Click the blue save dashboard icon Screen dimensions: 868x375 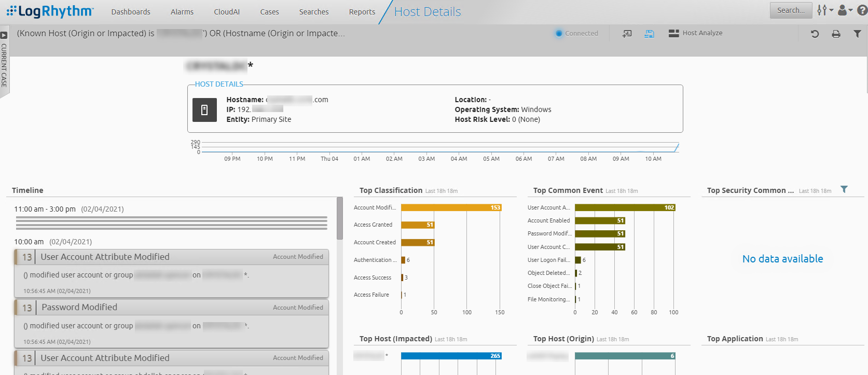tap(649, 34)
